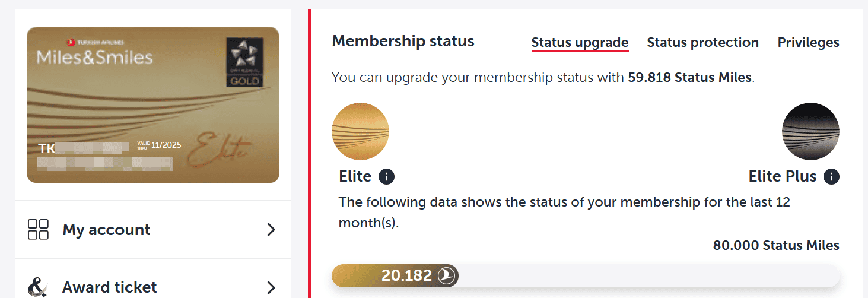This screenshot has height=298, width=868.
Task: Open the Status protection tab
Action: [x=702, y=43]
